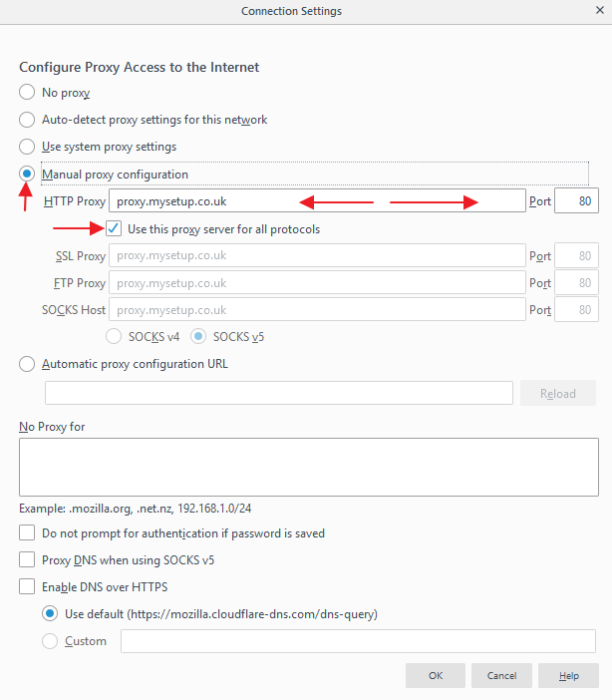
Task: Uncheck Use this proxy server for all protocols
Action: point(114,228)
